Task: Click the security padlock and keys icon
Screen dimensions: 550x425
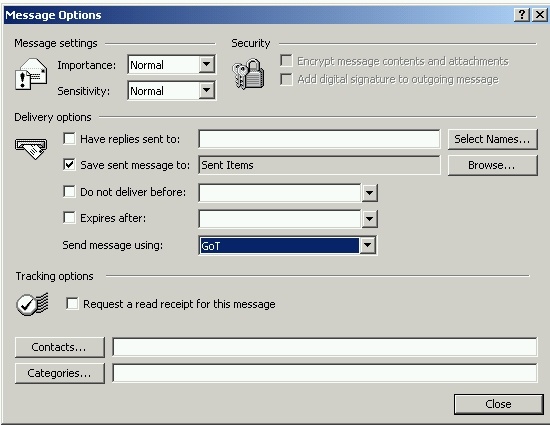Action: (248, 74)
